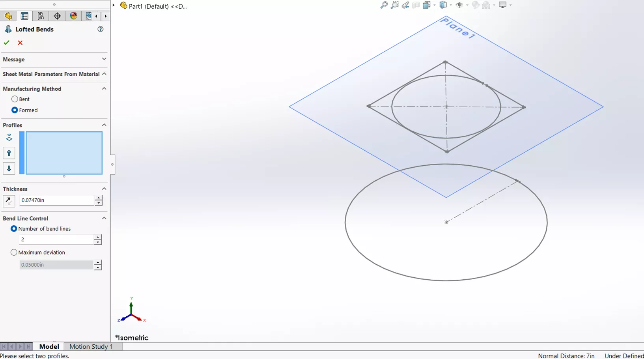Click the reverse thickness direction button
Image resolution: width=644 pixels, height=359 pixels.
tap(9, 200)
